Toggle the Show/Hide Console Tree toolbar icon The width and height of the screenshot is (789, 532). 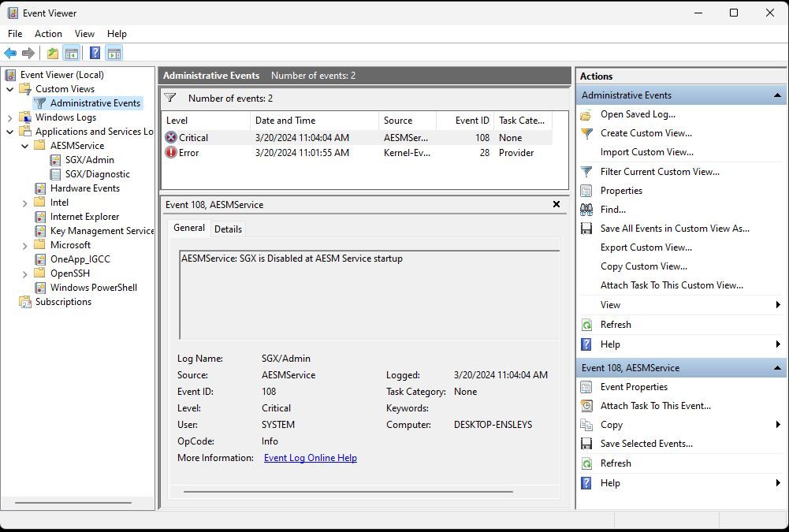[x=72, y=53]
